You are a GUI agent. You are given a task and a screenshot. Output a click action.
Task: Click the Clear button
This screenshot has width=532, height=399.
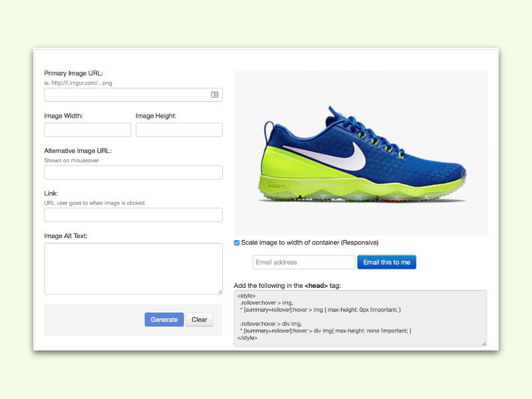199,320
